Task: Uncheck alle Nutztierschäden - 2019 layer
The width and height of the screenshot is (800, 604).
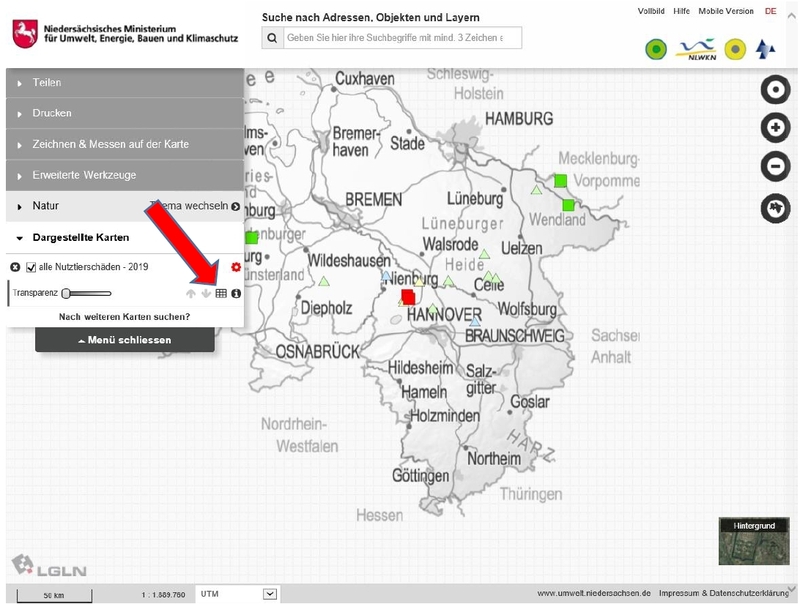Action: (x=31, y=267)
